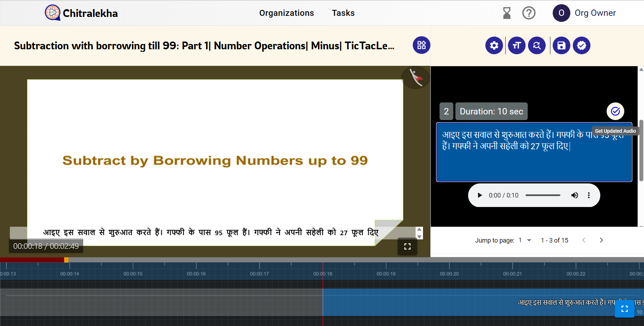Click the audio playback seek slider
Screen dimensions: 644x326
543,195
